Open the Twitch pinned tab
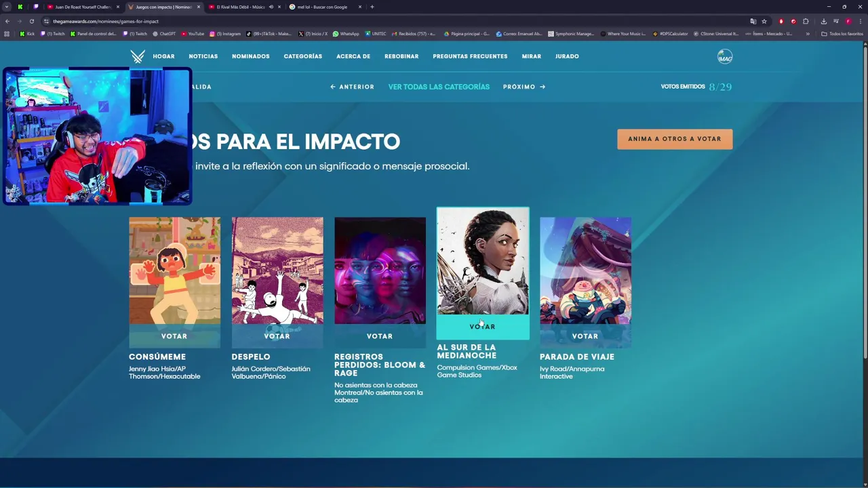This screenshot has height=488, width=868. [36, 7]
